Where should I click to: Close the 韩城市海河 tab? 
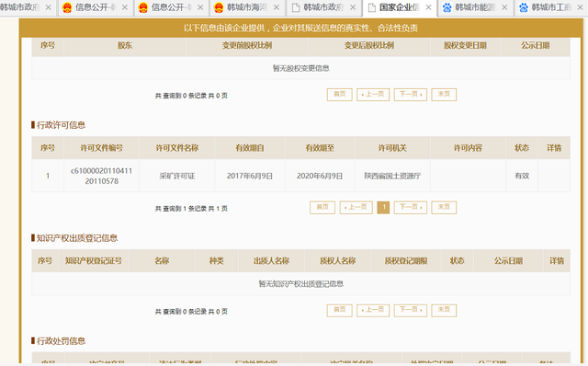pos(277,7)
